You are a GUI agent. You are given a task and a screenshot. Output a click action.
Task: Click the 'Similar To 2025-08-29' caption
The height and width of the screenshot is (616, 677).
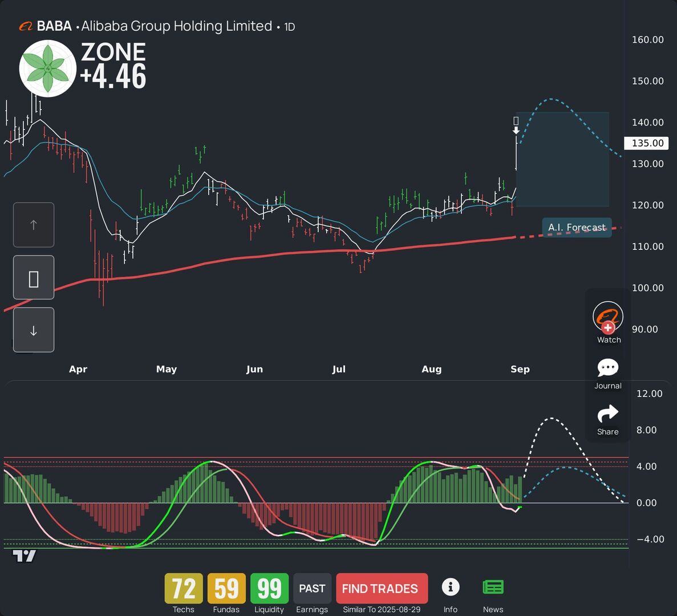[382, 610]
